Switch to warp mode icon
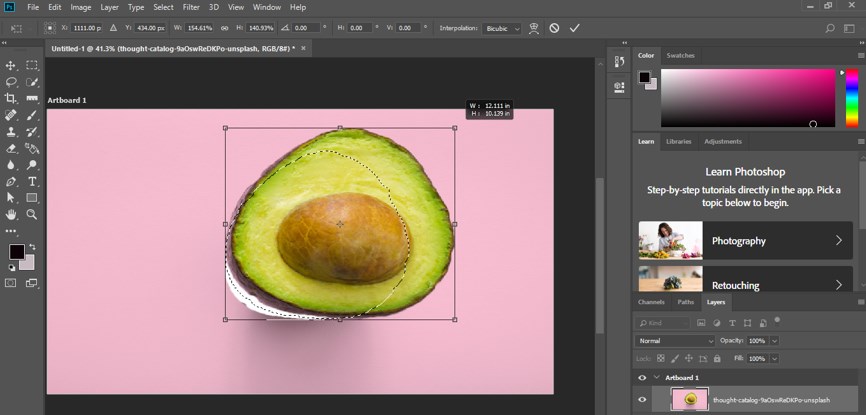The image size is (866, 415). (x=534, y=28)
